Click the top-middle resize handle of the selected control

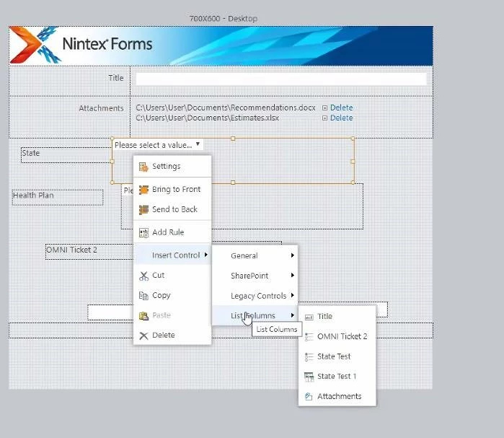coord(233,139)
